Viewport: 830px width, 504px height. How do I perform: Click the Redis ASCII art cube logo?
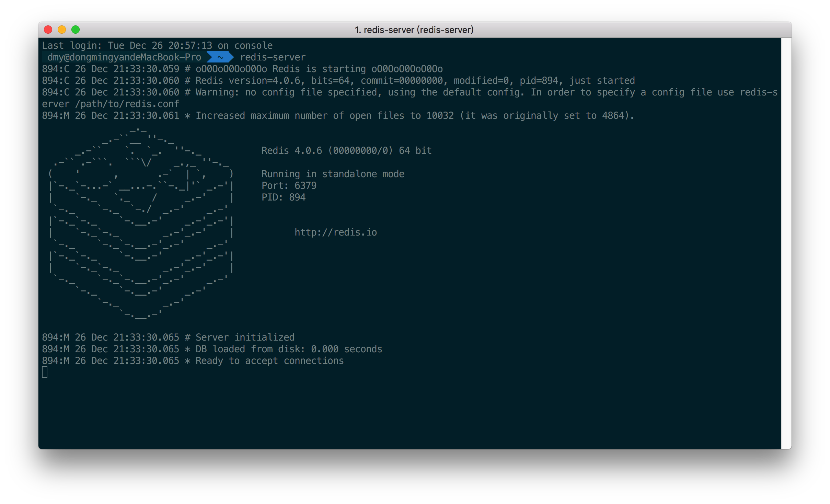[x=141, y=223]
